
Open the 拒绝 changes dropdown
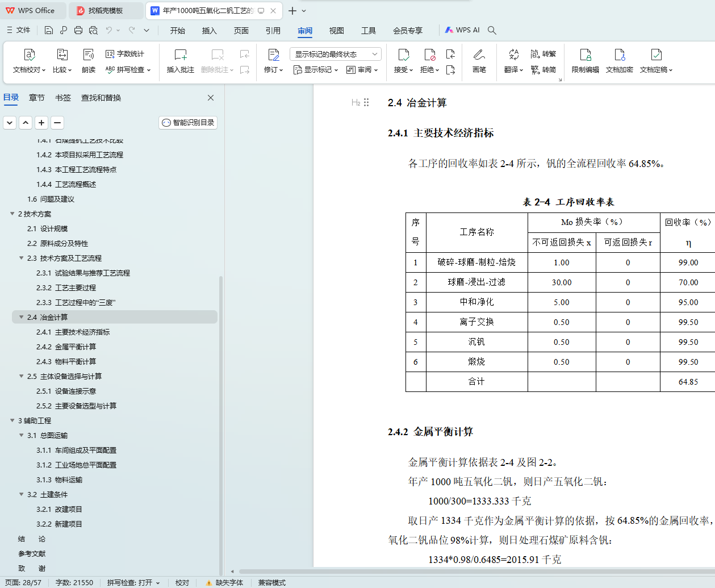click(429, 61)
